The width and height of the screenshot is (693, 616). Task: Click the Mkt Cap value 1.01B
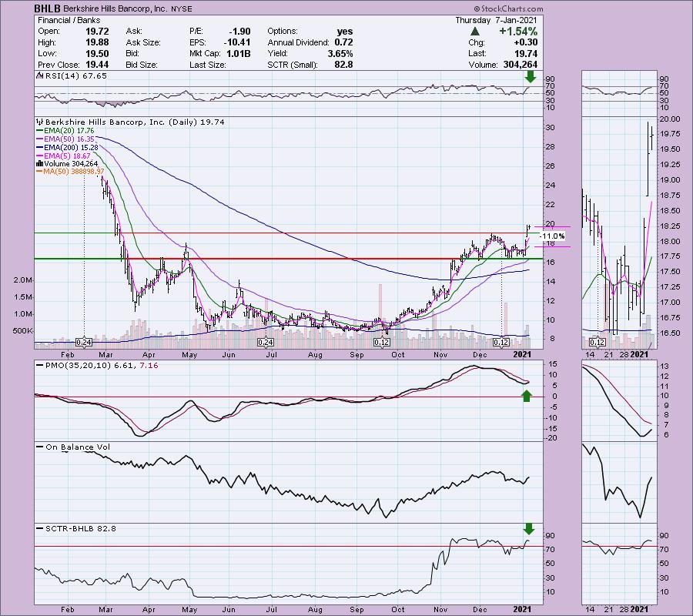point(239,53)
